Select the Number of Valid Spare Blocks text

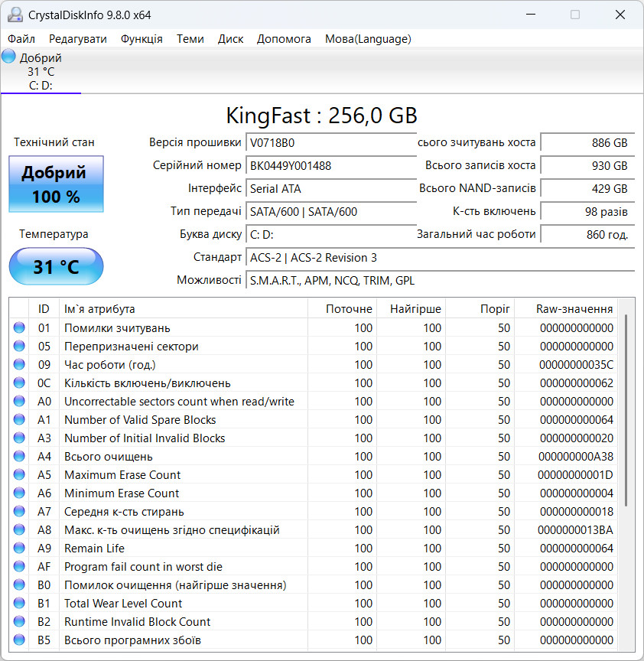[140, 420]
